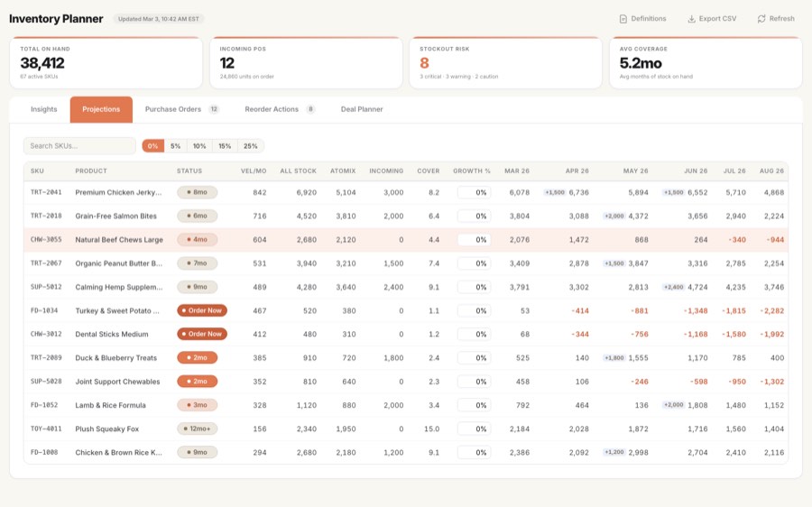
Task: Edit growth % field for Joint Support Chewables
Action: click(x=474, y=382)
